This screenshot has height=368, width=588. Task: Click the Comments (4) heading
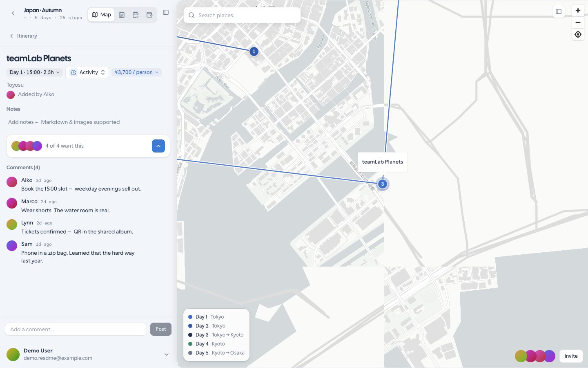pos(23,168)
